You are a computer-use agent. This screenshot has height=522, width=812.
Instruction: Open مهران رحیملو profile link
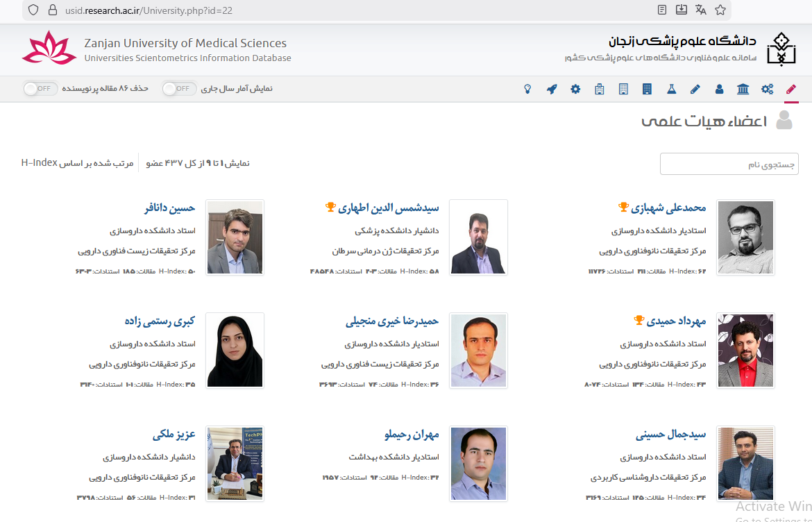coord(412,435)
